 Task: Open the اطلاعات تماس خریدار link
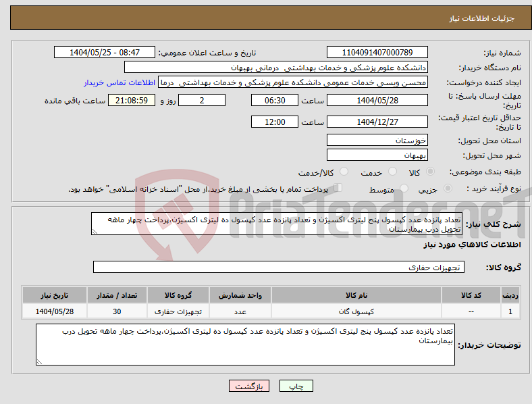coord(119,82)
